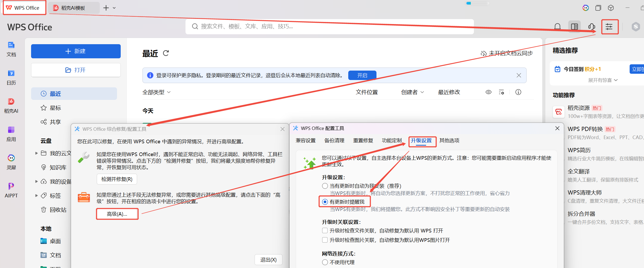Open 文档 folder under 本地
This screenshot has height=268, width=644.
(x=51, y=255)
